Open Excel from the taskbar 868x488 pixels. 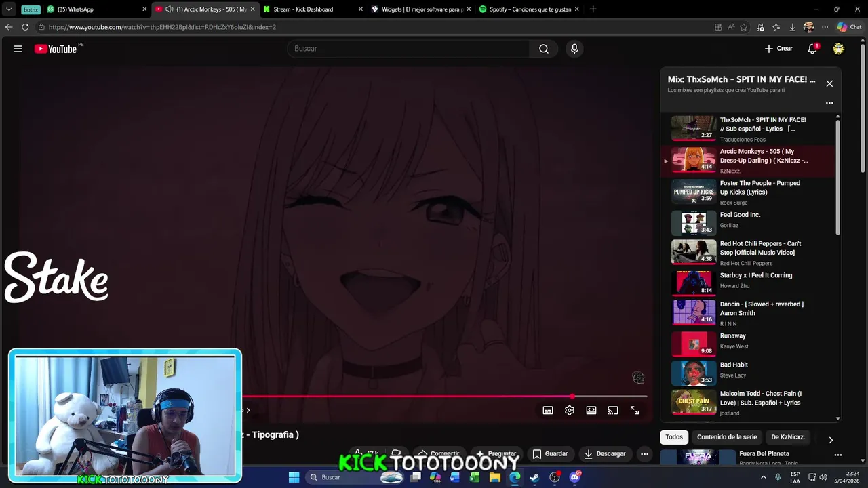tap(475, 477)
